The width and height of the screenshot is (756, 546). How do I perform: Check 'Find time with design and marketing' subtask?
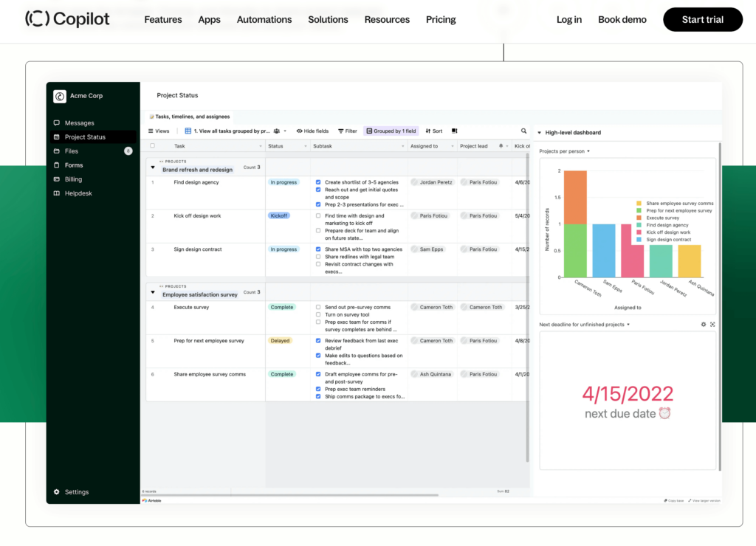tap(318, 216)
